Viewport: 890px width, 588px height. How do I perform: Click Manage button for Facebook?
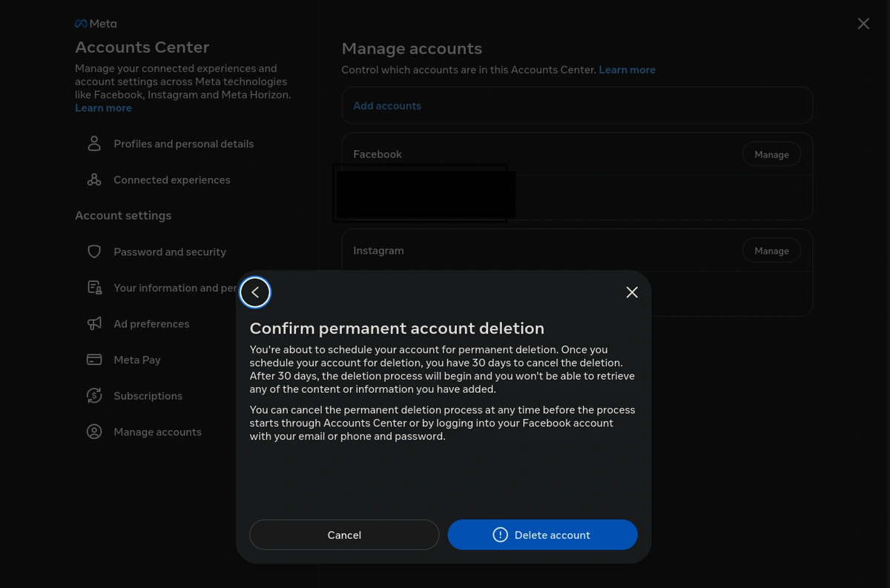click(771, 154)
